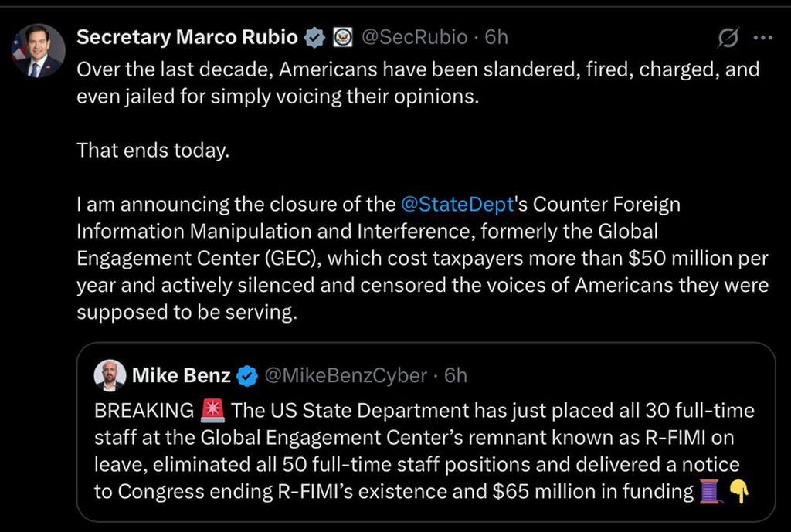Click the Grok slashed-circle icon

728,37
